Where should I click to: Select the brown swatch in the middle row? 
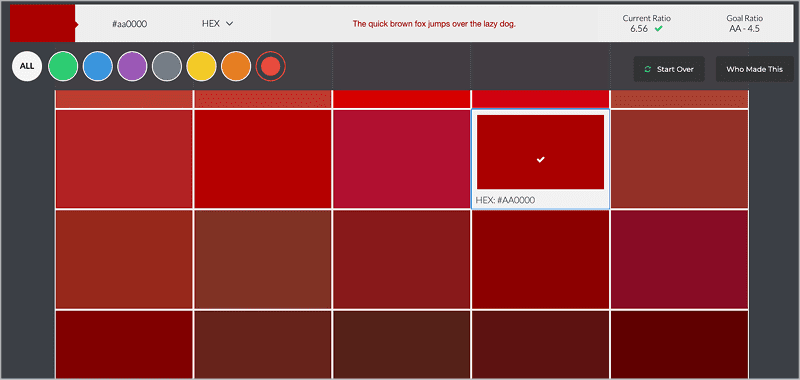(x=262, y=259)
